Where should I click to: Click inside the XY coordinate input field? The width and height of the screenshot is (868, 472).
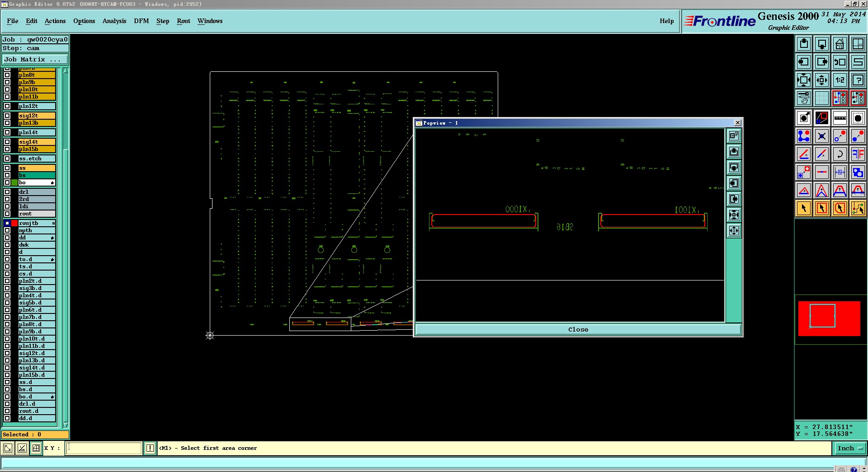pos(104,448)
